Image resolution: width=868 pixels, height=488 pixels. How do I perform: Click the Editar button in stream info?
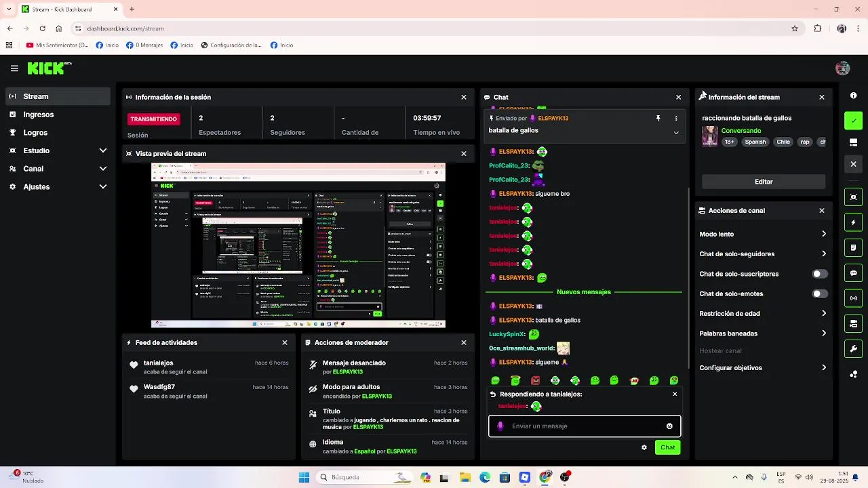click(764, 182)
